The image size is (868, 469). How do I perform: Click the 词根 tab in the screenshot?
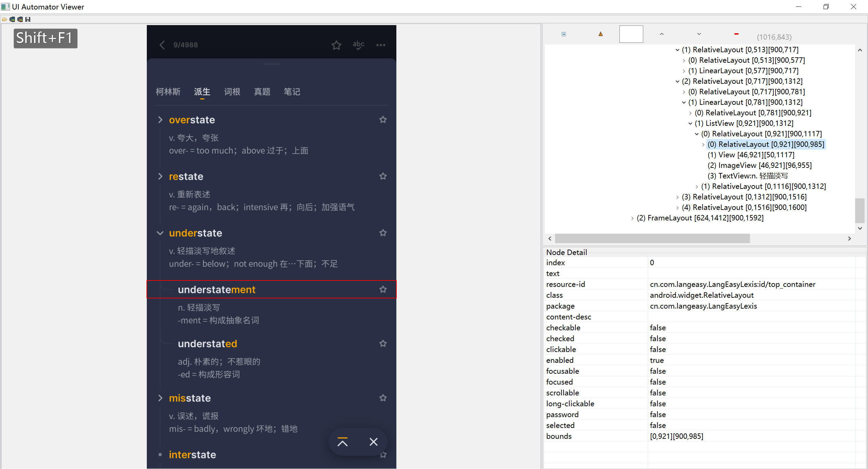pyautogui.click(x=232, y=92)
